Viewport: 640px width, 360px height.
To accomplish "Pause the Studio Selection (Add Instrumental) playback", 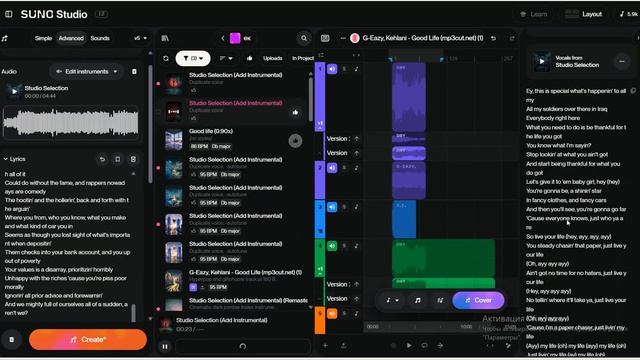I will [x=165, y=347].
